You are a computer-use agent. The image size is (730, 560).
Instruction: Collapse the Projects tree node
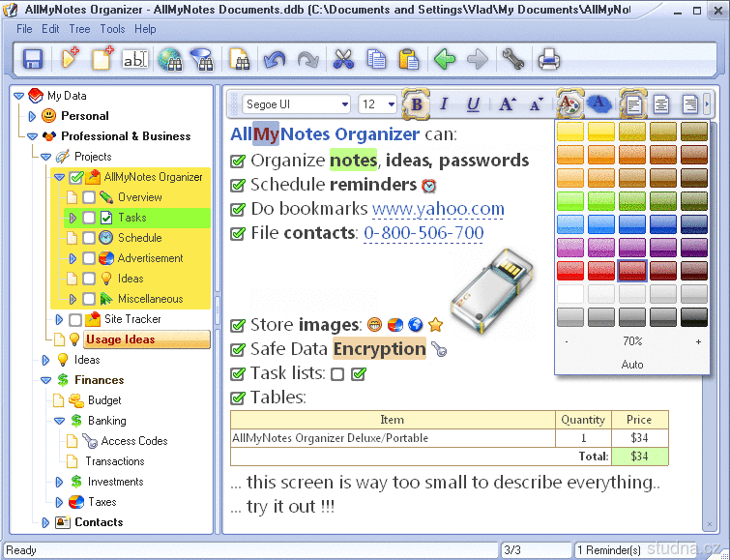coord(45,157)
